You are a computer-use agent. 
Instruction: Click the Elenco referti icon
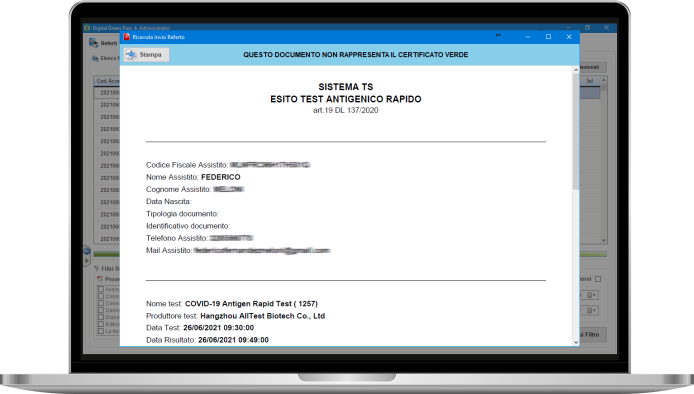point(95,58)
